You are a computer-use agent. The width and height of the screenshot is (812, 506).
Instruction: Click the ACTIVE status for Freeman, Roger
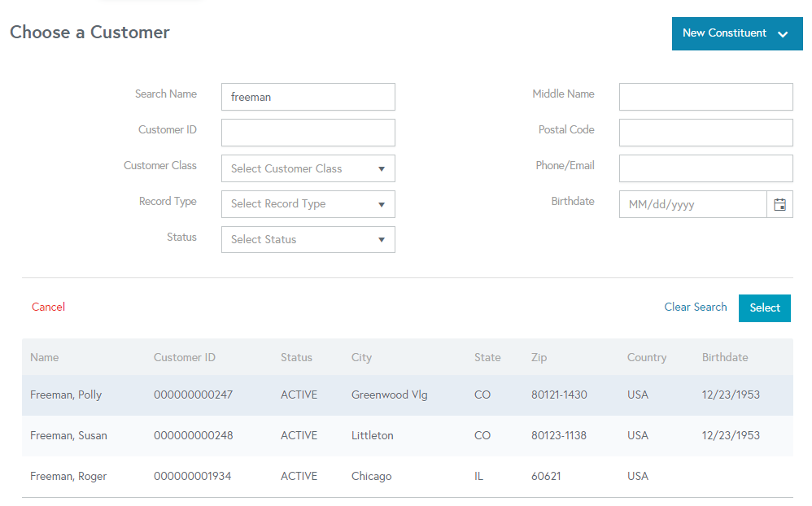tap(299, 476)
